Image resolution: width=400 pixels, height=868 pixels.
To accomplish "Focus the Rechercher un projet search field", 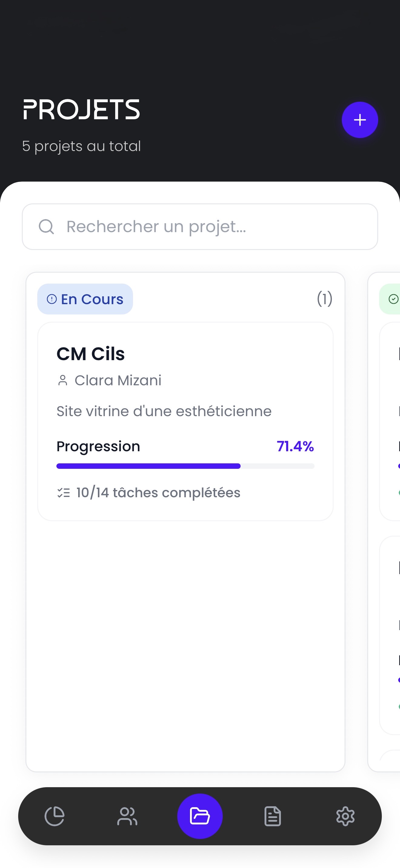I will [209, 226].
